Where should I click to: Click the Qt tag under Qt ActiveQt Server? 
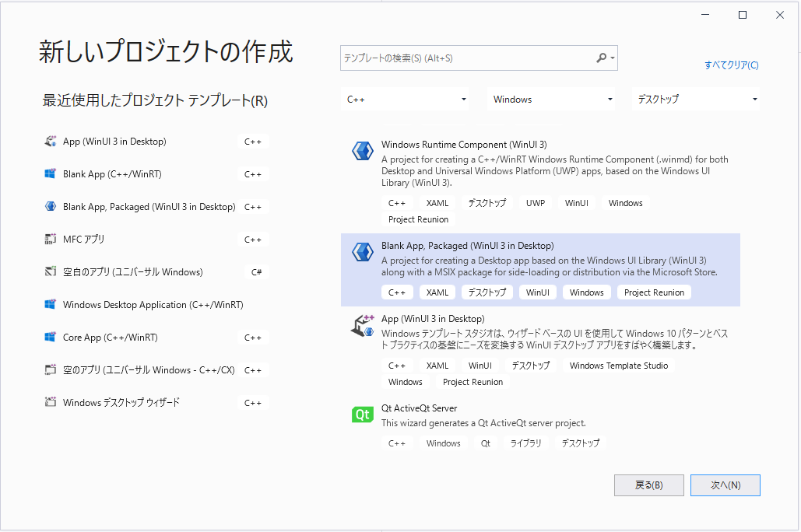[485, 443]
